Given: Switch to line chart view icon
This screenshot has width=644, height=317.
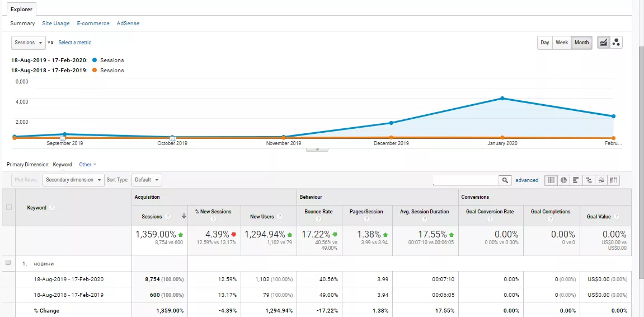Looking at the screenshot, I should [x=603, y=43].
